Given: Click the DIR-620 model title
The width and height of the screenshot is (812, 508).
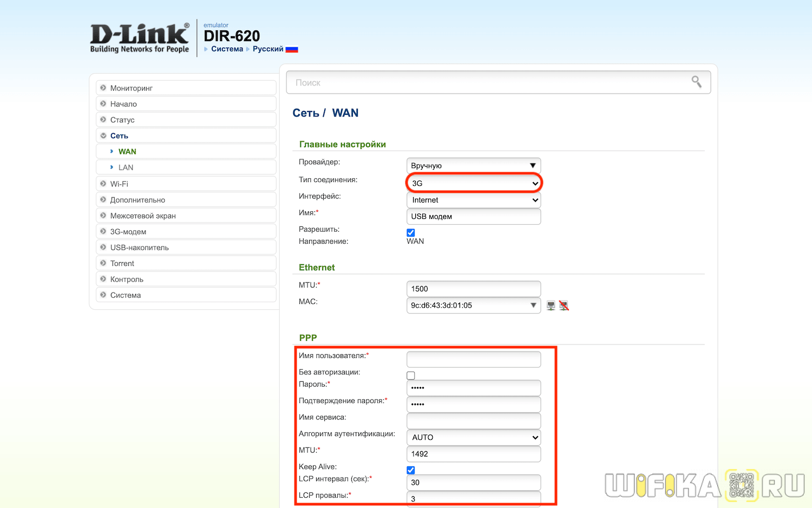Looking at the screenshot, I should coord(232,36).
